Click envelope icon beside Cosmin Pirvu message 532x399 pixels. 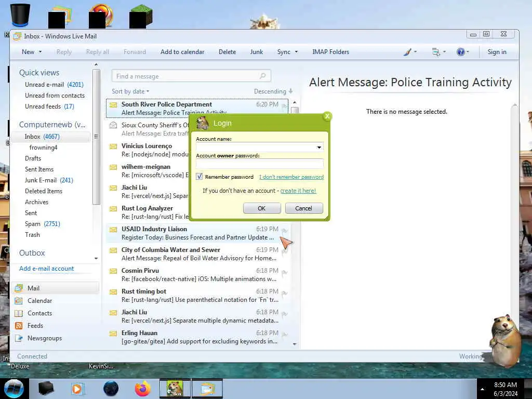click(x=113, y=271)
